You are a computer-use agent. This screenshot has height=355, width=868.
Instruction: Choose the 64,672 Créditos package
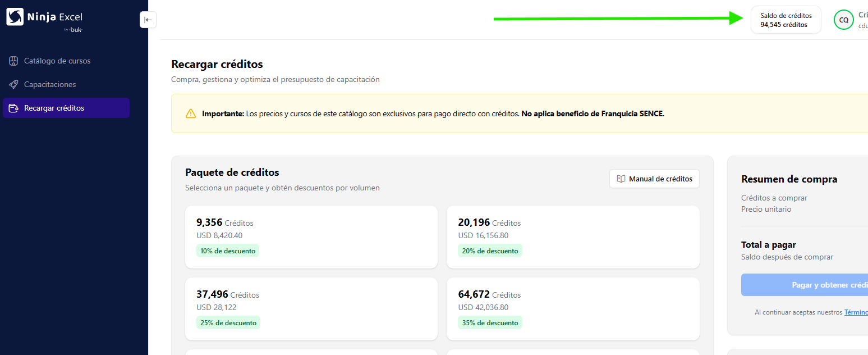pos(573,309)
